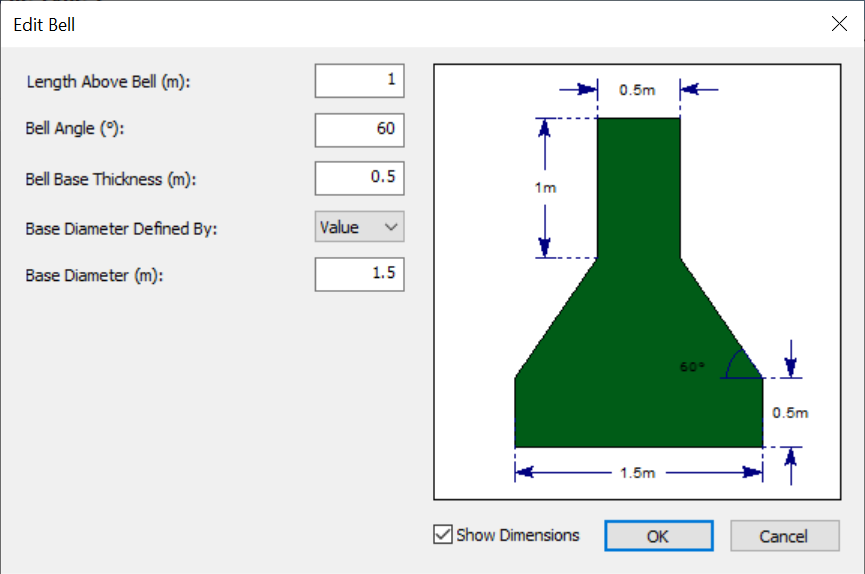The height and width of the screenshot is (574, 865).
Task: Open the Base Diameter Defined By dropdown
Action: coord(359,228)
